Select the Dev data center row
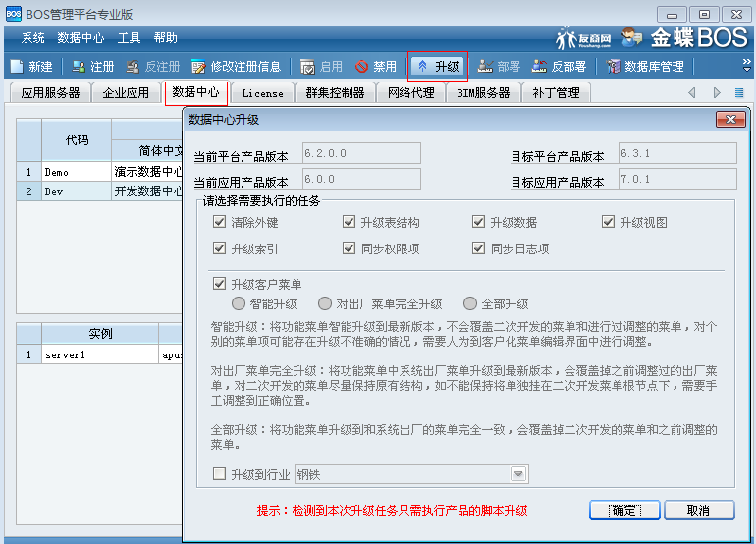This screenshot has height=544, width=756. [x=99, y=191]
